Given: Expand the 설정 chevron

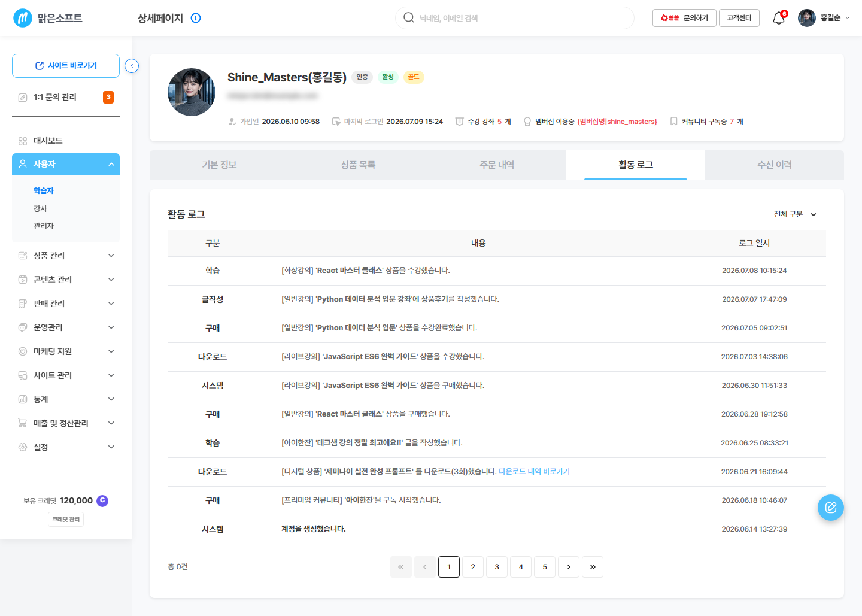Looking at the screenshot, I should pyautogui.click(x=111, y=447).
